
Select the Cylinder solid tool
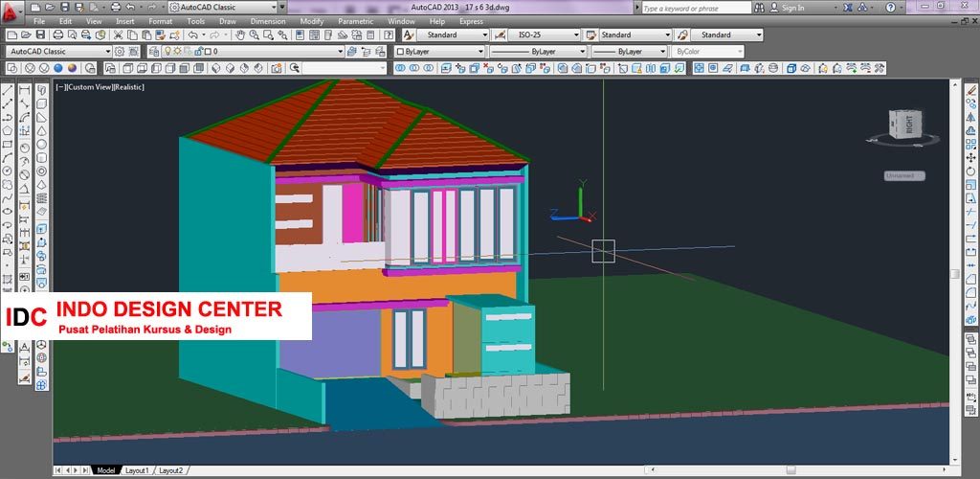pyautogui.click(x=41, y=156)
